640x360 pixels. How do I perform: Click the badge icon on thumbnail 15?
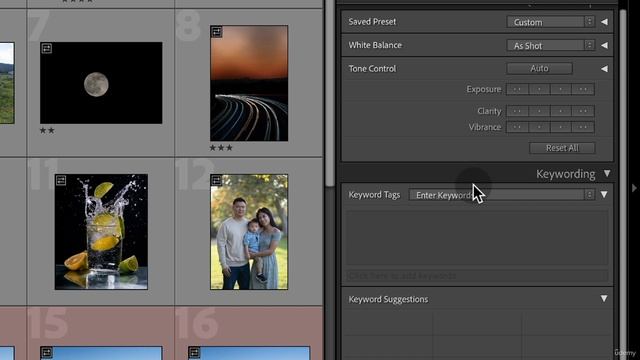[47, 352]
